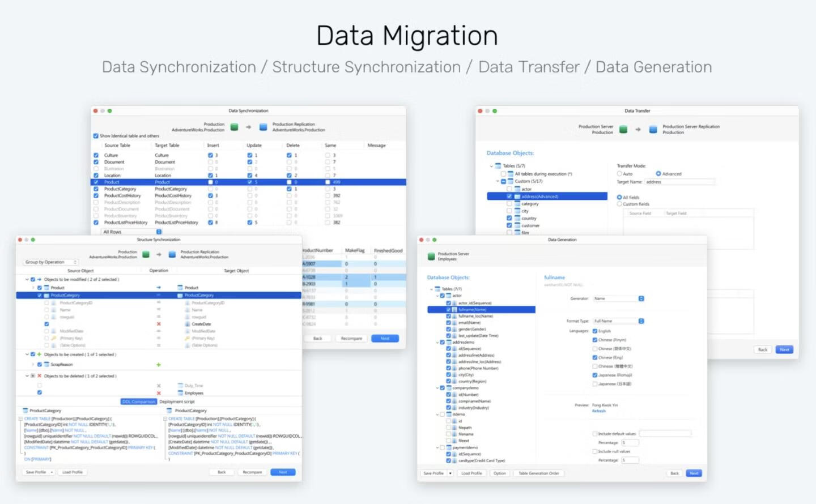Click the Tables (5/7) table icon in Data Transfer
The width and height of the screenshot is (816, 504).
(x=498, y=166)
